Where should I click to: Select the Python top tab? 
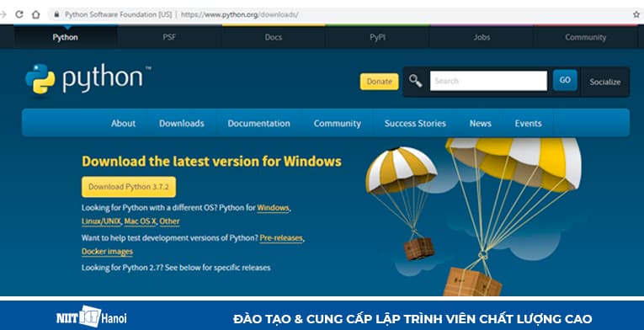[x=66, y=37]
